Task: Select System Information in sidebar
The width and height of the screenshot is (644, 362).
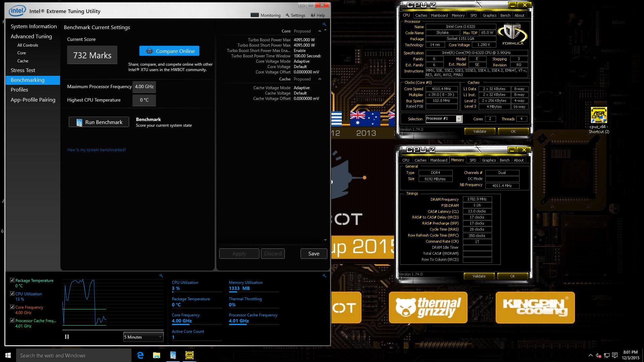Action: [34, 26]
